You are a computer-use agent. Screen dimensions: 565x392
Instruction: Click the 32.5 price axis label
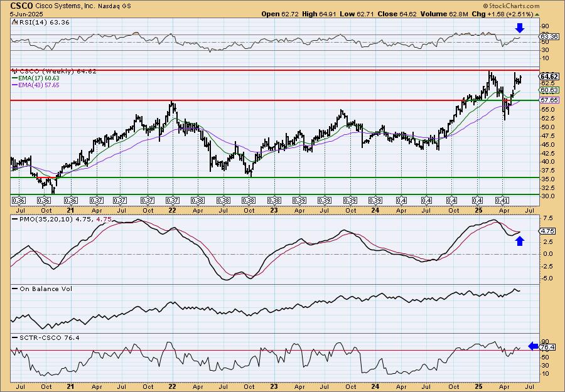(547, 188)
